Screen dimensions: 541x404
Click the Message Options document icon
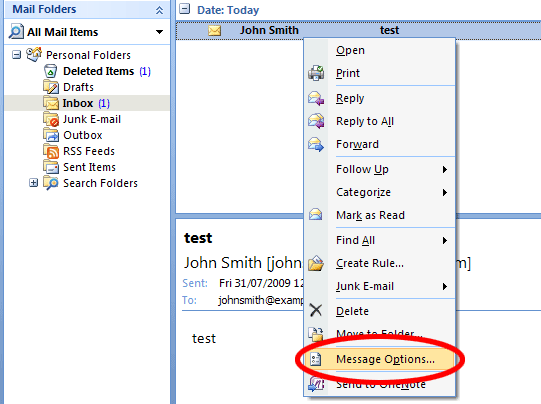315,359
